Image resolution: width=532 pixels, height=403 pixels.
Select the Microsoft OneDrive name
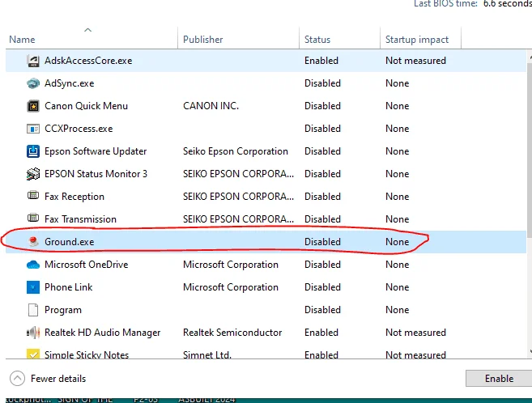point(86,265)
